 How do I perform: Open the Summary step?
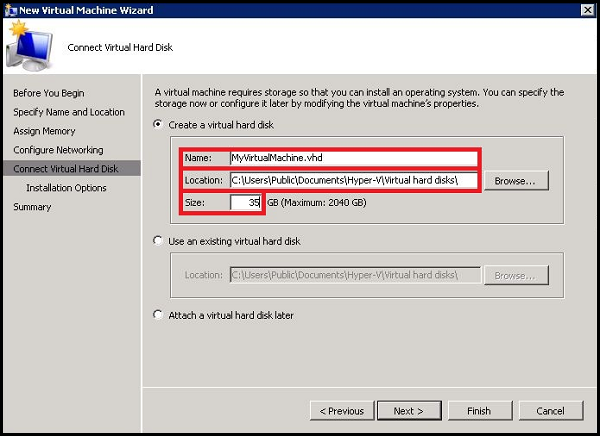click(x=32, y=207)
